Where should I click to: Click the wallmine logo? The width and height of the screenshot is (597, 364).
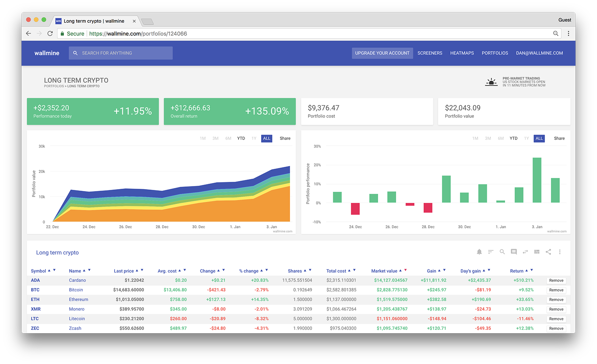pos(47,53)
